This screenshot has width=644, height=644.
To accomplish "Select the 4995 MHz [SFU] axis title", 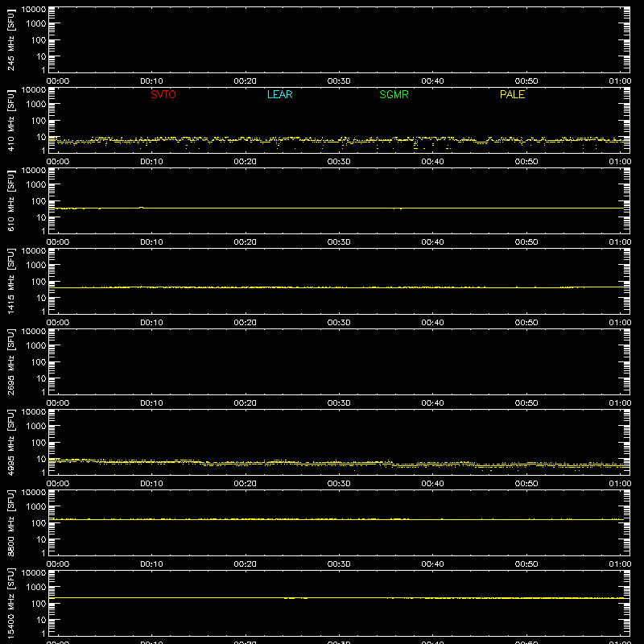I will pyautogui.click(x=10, y=442).
